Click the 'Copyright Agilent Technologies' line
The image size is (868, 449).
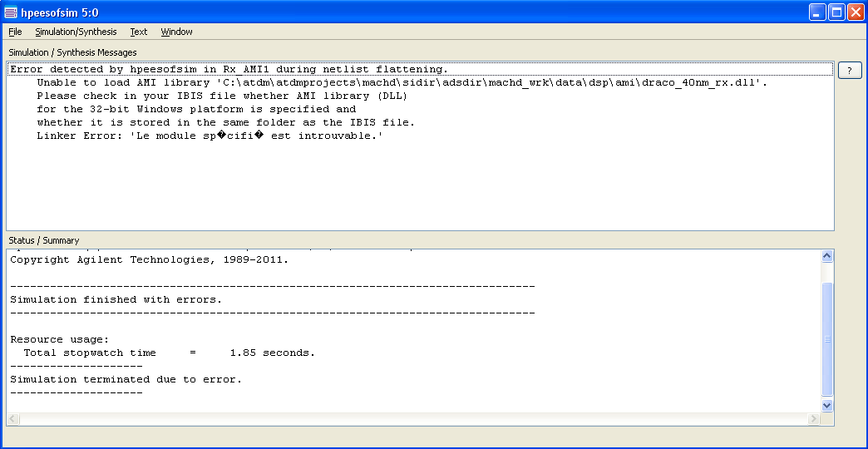click(150, 259)
